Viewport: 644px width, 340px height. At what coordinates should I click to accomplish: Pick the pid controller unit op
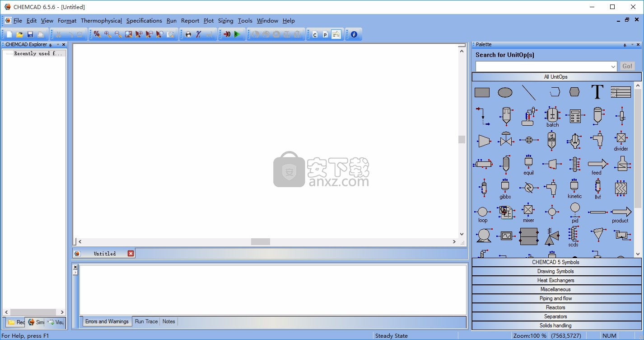(x=575, y=212)
